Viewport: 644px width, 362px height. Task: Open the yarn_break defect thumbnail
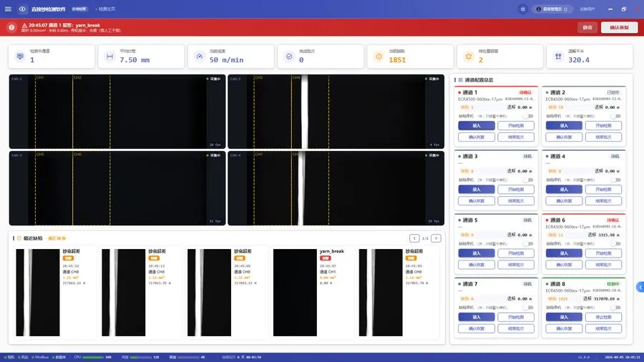tap(295, 293)
